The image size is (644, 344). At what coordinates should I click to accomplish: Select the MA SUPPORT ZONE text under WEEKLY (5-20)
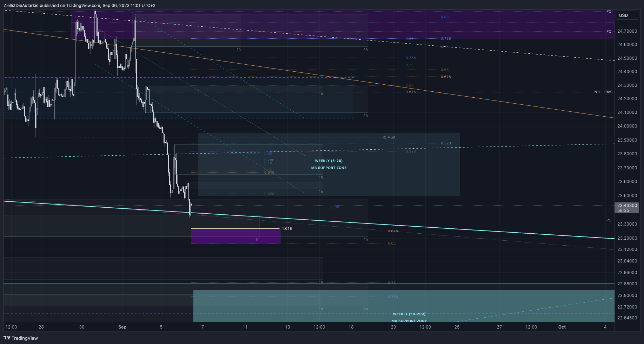click(329, 168)
